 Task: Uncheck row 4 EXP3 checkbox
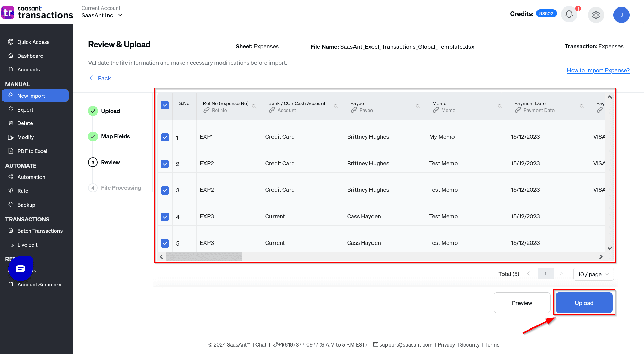click(x=165, y=217)
